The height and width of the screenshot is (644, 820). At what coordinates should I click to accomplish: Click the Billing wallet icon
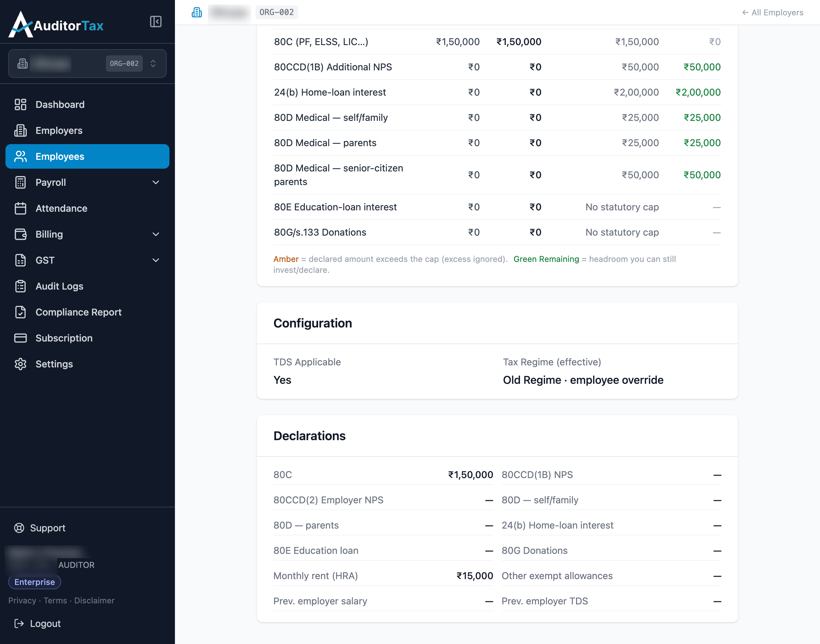pyautogui.click(x=20, y=234)
